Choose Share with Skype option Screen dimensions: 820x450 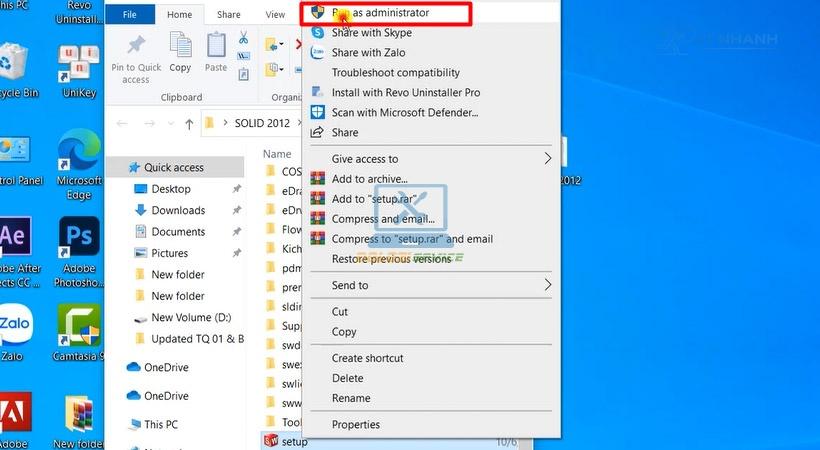pyautogui.click(x=371, y=33)
